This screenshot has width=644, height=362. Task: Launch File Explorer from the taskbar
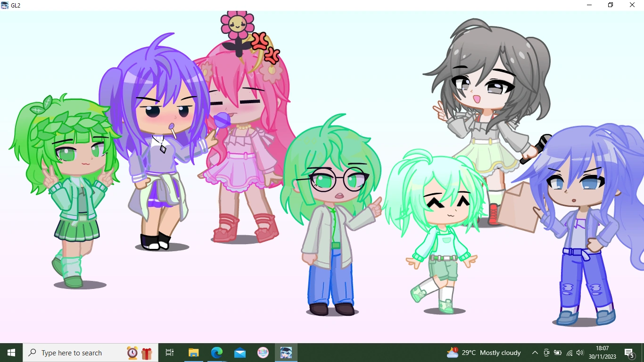pos(193,352)
